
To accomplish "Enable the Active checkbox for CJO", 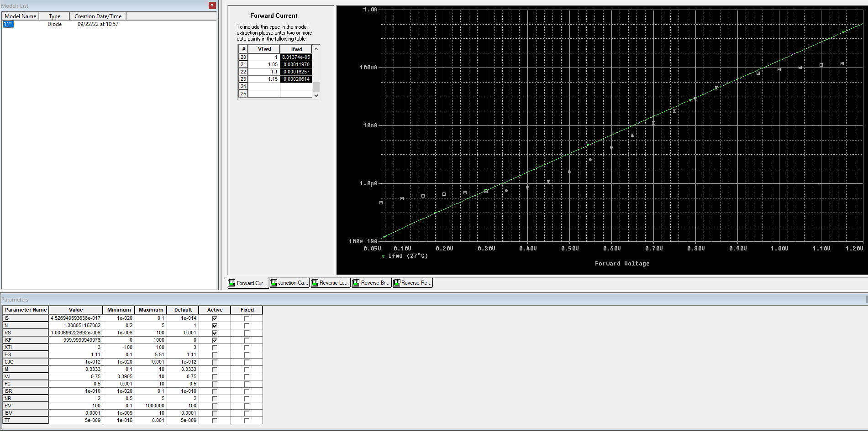I will click(215, 362).
